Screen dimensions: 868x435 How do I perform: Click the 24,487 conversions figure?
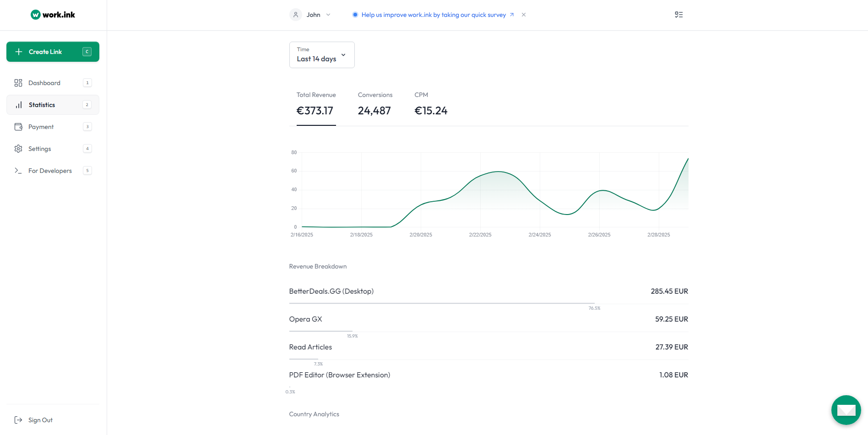(374, 111)
